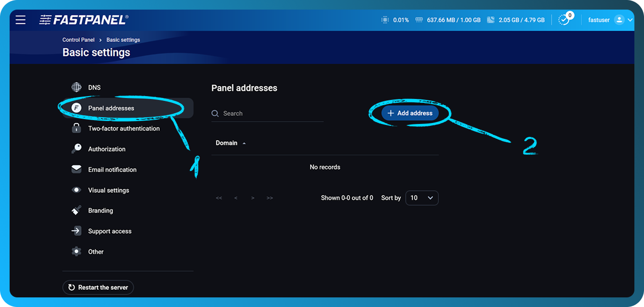Select the Authorization key icon
Image resolution: width=644 pixels, height=307 pixels.
point(76,148)
